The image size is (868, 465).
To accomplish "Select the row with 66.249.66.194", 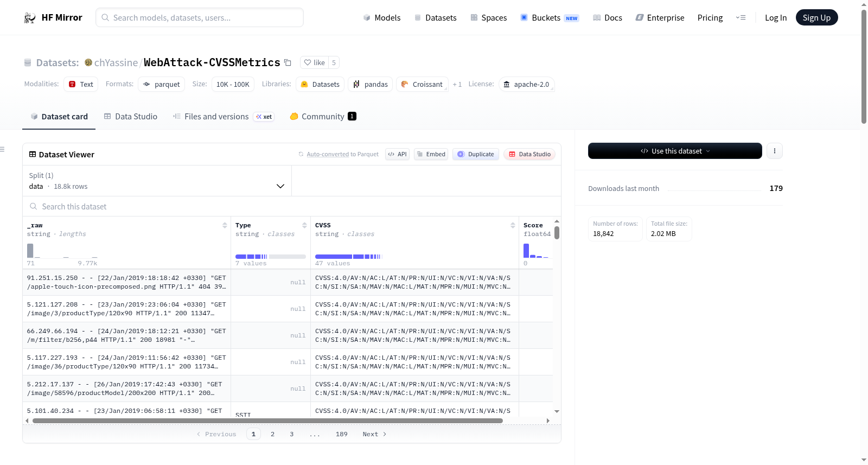I will click(288, 335).
